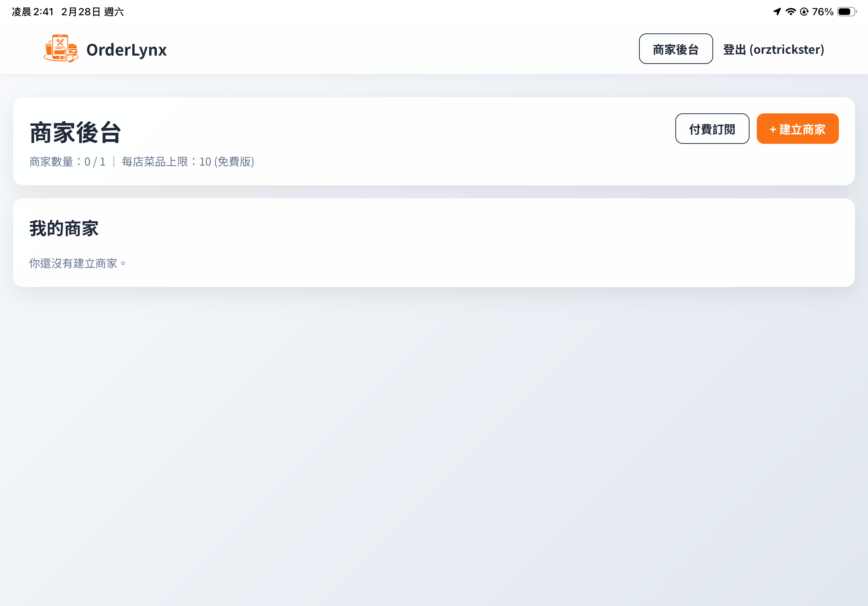Tap the location arrow status icon
This screenshot has height=606, width=868.
point(777,12)
